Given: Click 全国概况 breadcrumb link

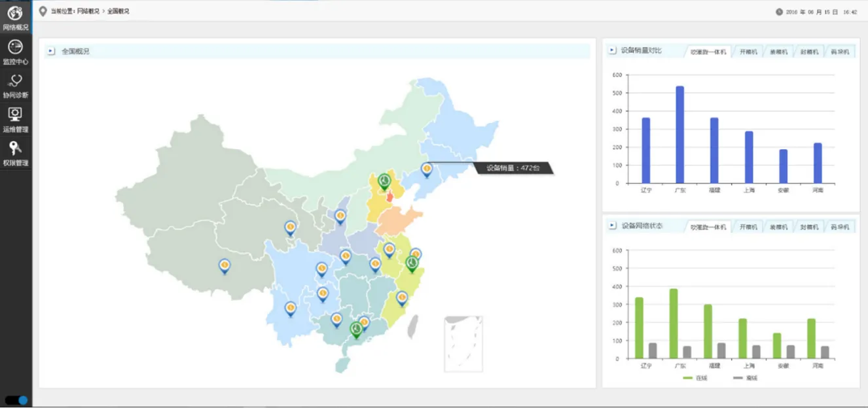Looking at the screenshot, I should pyautogui.click(x=118, y=12).
